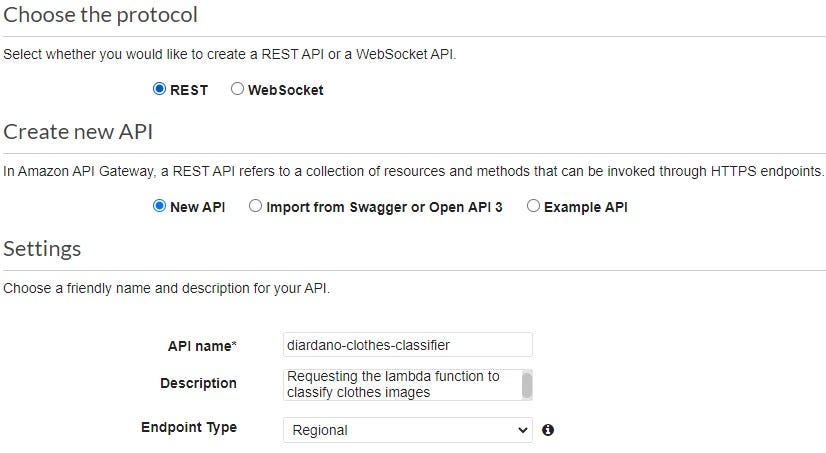Image resolution: width=826 pixels, height=453 pixels.
Task: Click the "Select whether you would like" text
Action: pyautogui.click(x=229, y=54)
